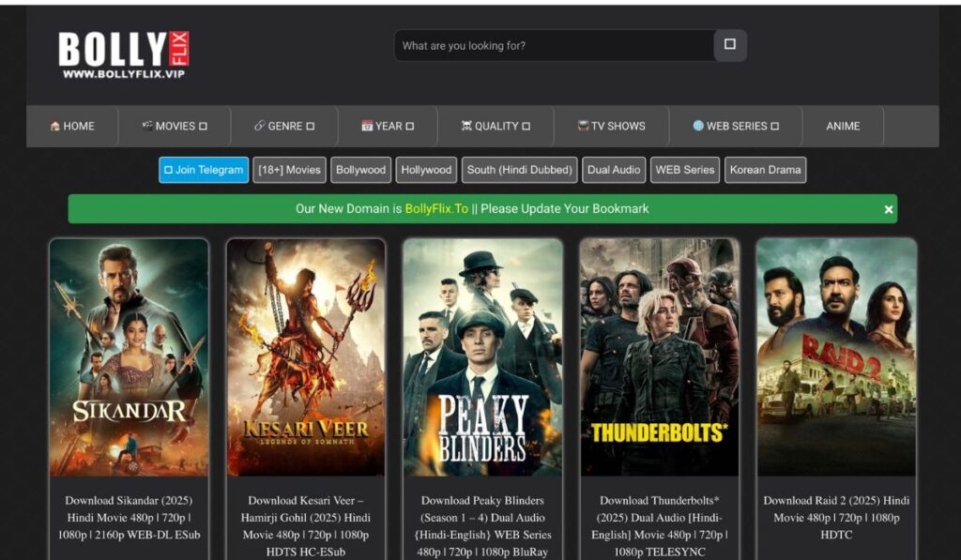Expand the GENRE dropdown menu
The height and width of the screenshot is (560, 961).
tap(284, 127)
